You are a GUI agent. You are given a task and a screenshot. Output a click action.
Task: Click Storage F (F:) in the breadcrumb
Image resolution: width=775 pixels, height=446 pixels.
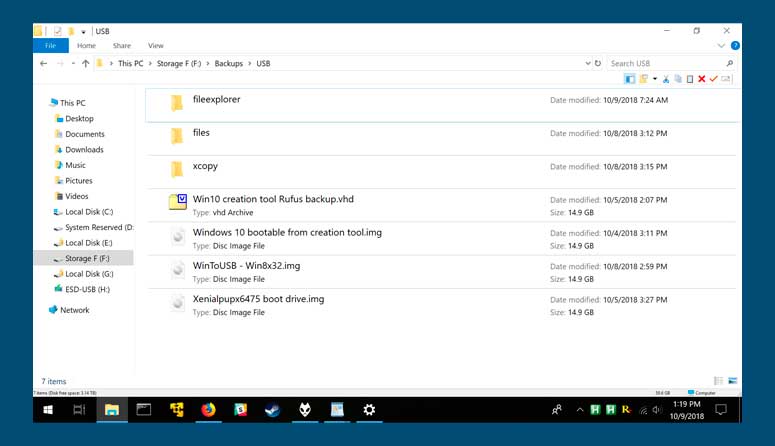click(x=179, y=63)
